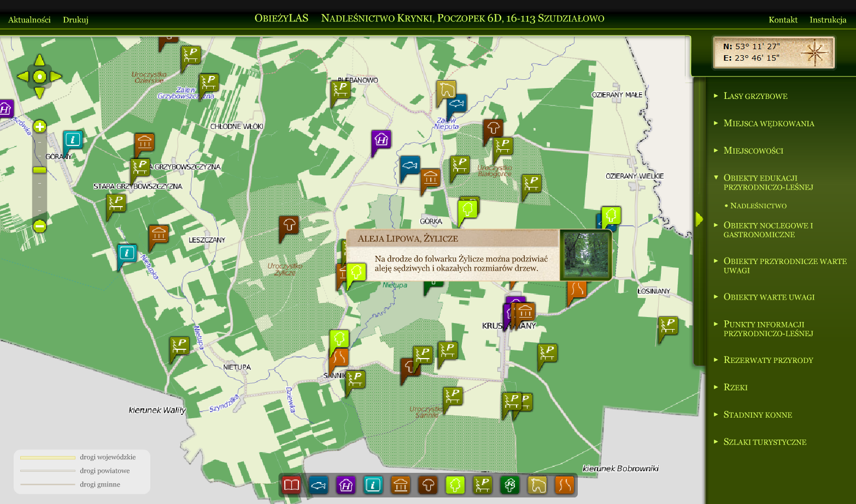Toggle the red book icon in bottom toolbar

point(291,485)
